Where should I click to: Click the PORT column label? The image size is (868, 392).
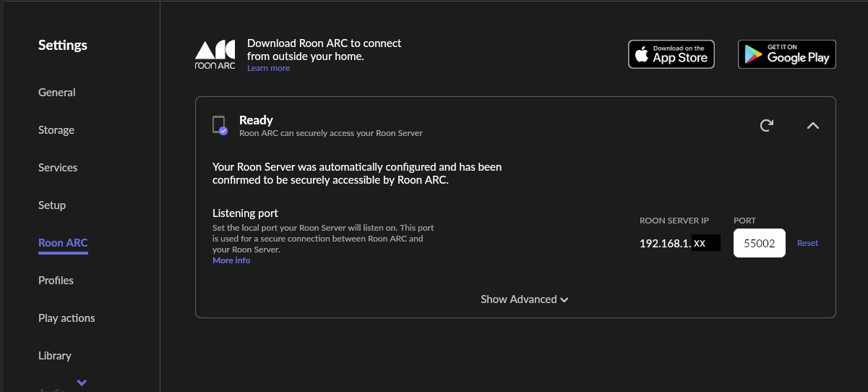[744, 221]
